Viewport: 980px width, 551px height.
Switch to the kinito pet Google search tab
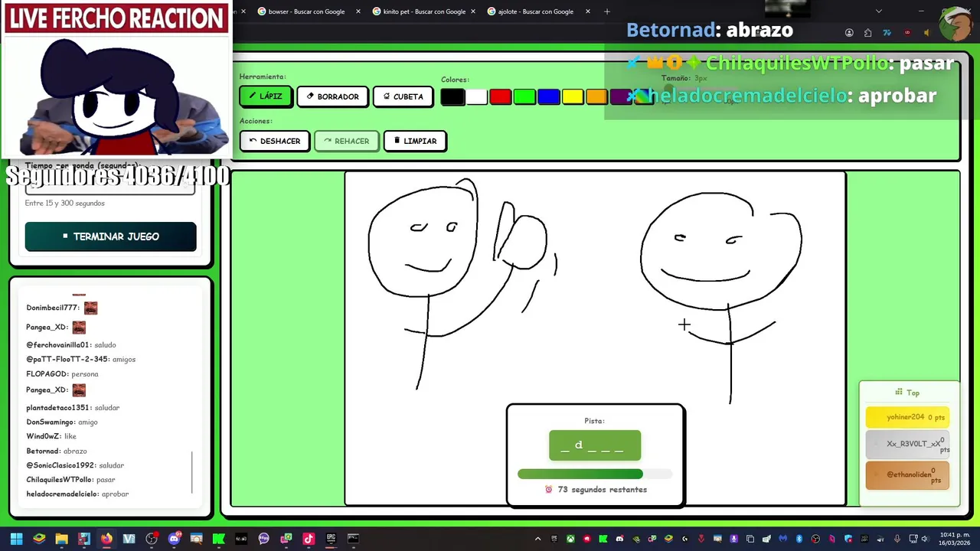pyautogui.click(x=423, y=11)
